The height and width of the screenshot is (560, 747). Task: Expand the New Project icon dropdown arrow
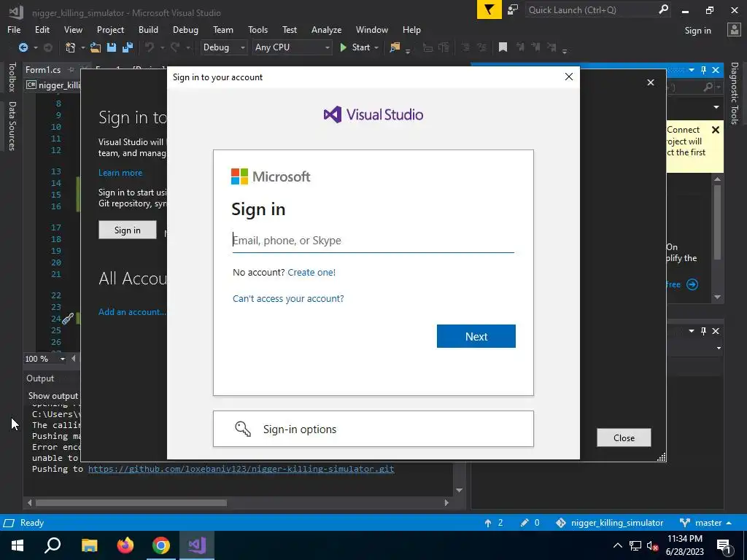click(82, 47)
